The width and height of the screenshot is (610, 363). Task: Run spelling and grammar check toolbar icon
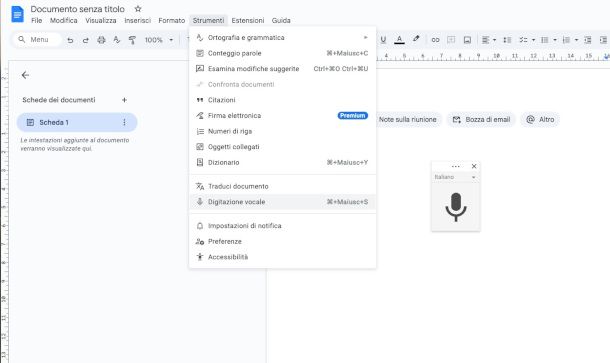[x=116, y=40]
